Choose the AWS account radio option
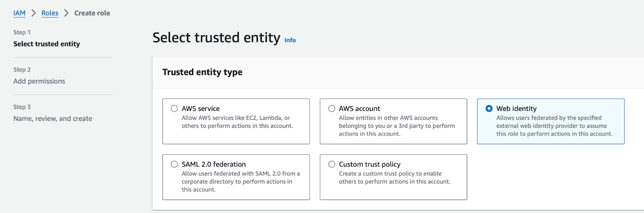The height and width of the screenshot is (213, 644). [332, 109]
